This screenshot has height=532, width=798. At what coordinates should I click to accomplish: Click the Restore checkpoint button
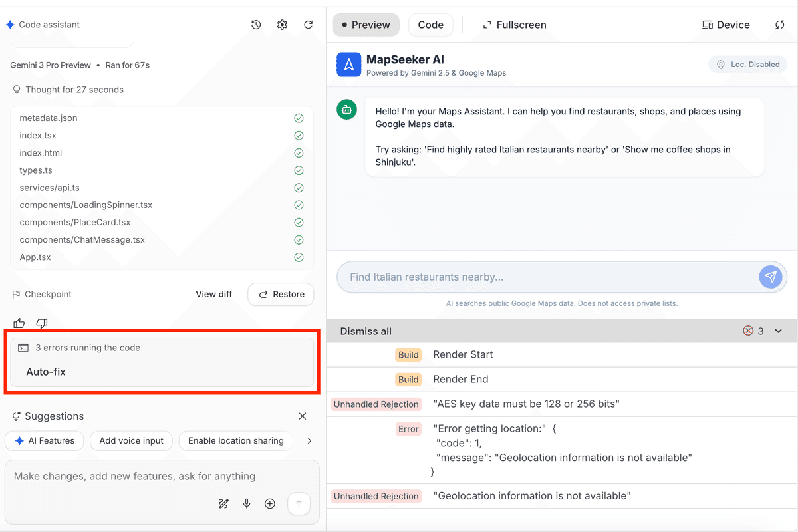pyautogui.click(x=281, y=294)
